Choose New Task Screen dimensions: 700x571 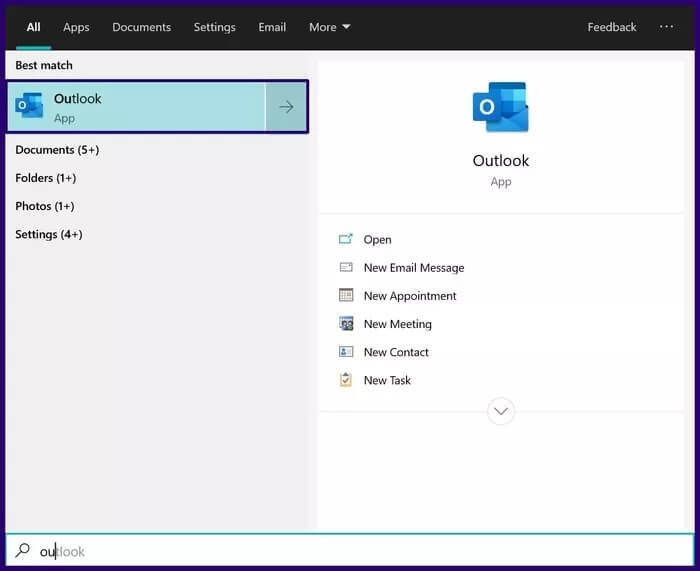click(x=387, y=380)
